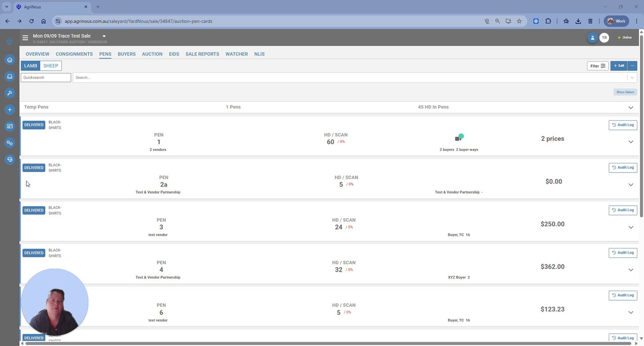The image size is (644, 346).
Task: Open the CONSIGNMENTS tab
Action: [74, 54]
